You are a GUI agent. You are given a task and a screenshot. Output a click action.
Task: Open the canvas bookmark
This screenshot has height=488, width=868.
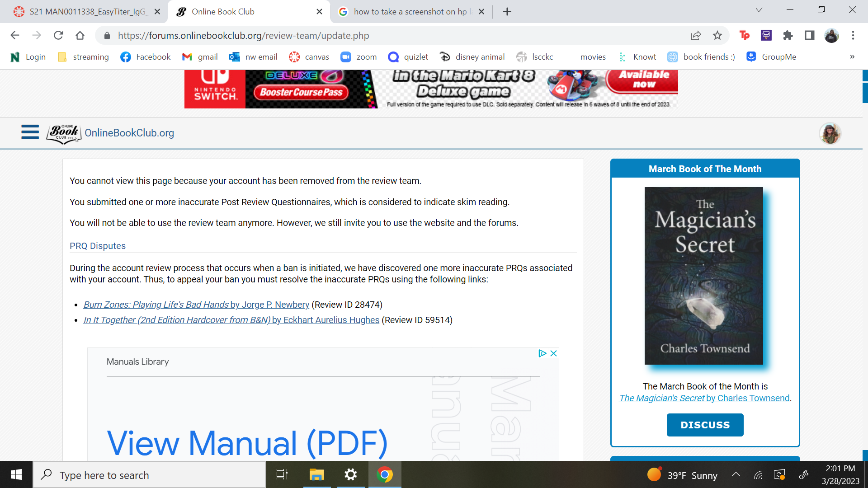coord(309,56)
